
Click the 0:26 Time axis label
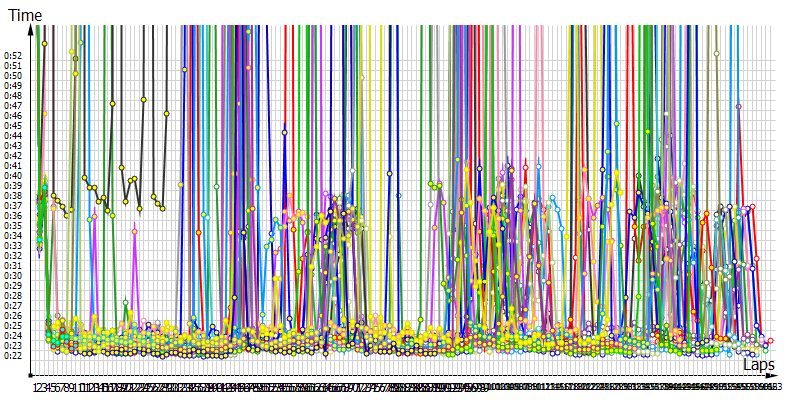13,315
